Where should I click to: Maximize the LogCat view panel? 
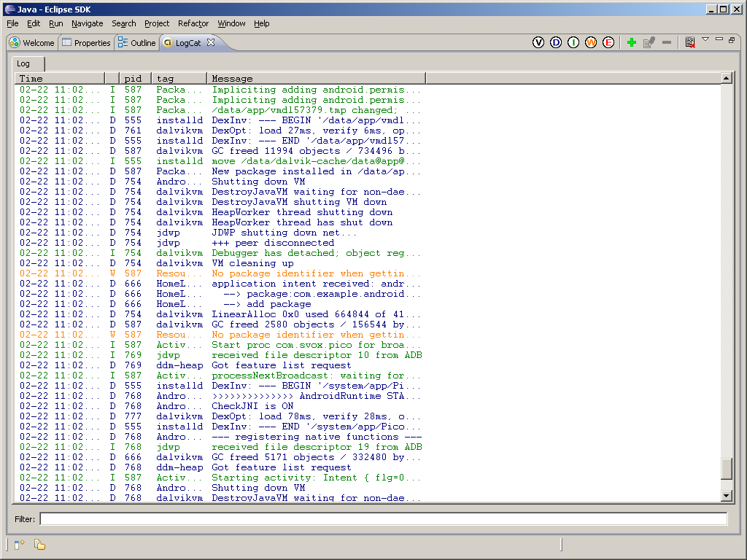(x=732, y=40)
